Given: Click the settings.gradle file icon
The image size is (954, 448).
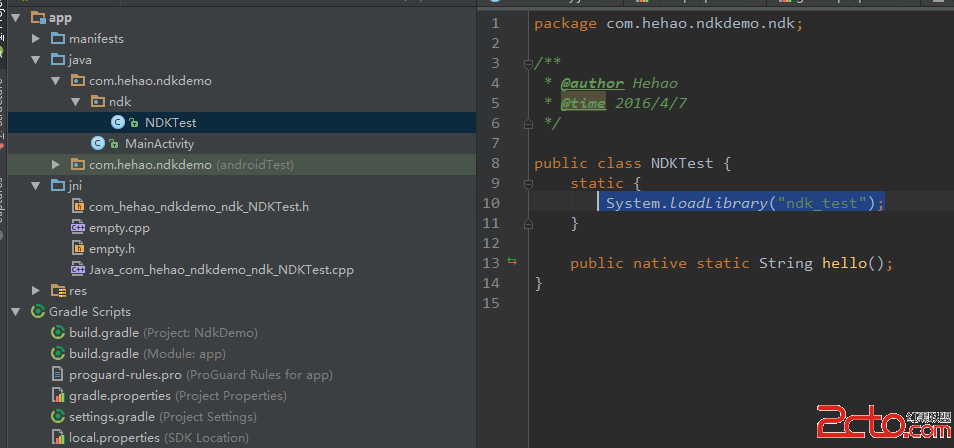Looking at the screenshot, I should (x=58, y=416).
